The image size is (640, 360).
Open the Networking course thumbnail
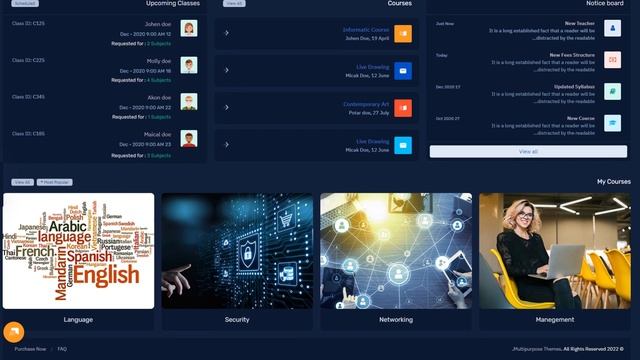396,251
